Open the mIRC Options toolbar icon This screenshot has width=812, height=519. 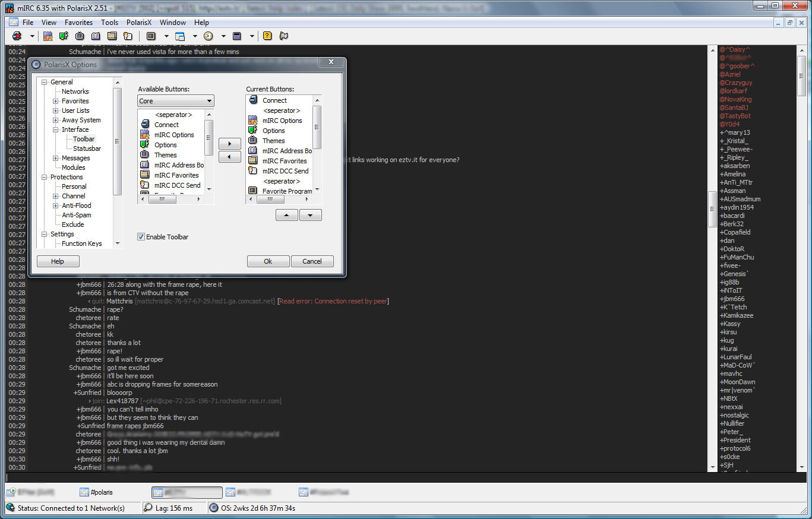[48, 36]
